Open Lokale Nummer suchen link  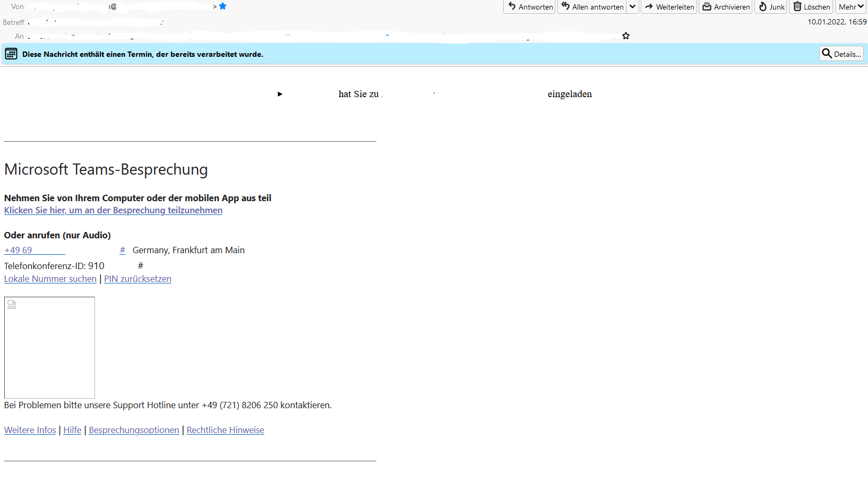tap(50, 279)
